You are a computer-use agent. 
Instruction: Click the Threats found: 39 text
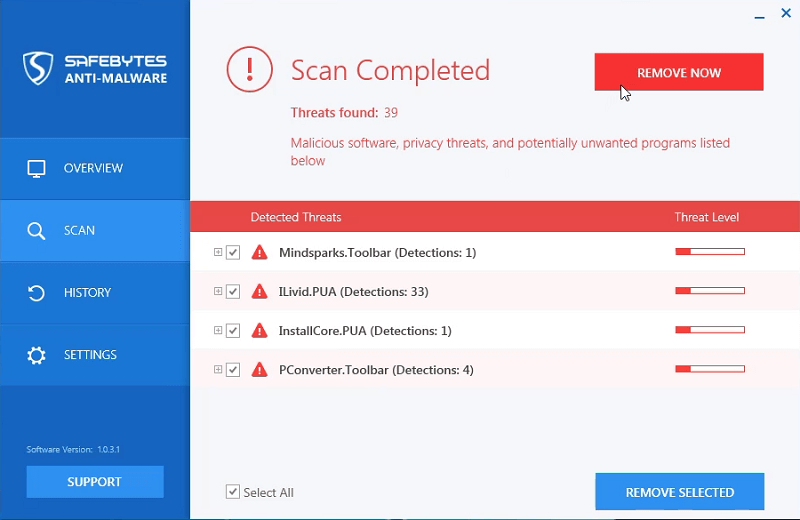pos(344,113)
